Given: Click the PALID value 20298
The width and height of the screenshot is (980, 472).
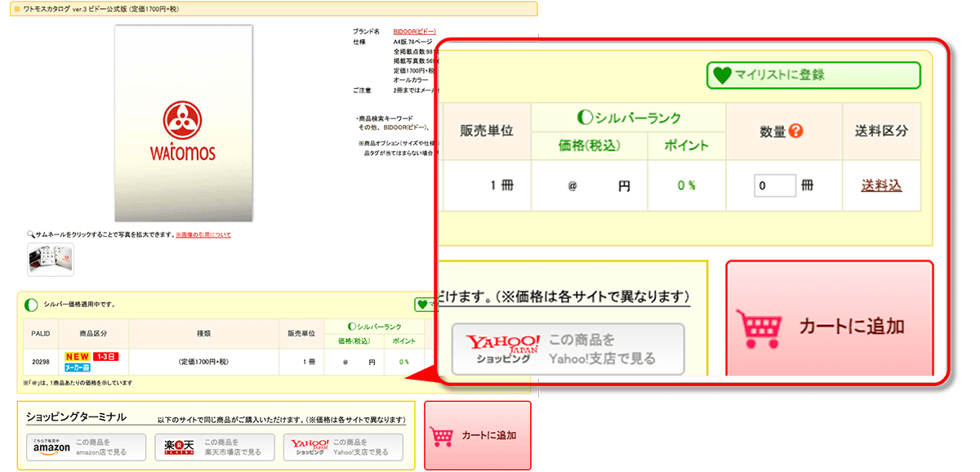Looking at the screenshot, I should point(41,361).
